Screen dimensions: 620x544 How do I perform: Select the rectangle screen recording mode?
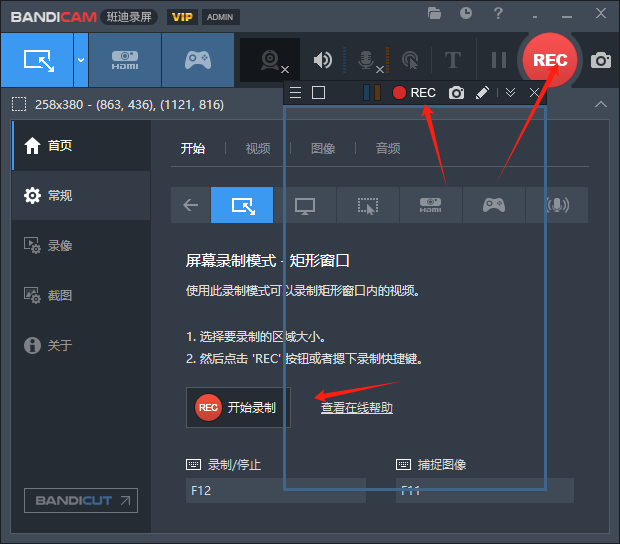(37, 60)
